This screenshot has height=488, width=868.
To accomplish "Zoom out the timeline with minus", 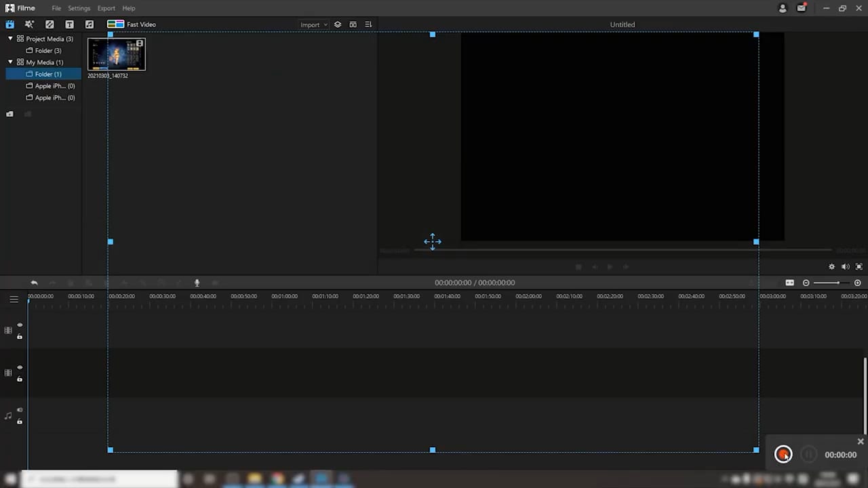I will (806, 283).
